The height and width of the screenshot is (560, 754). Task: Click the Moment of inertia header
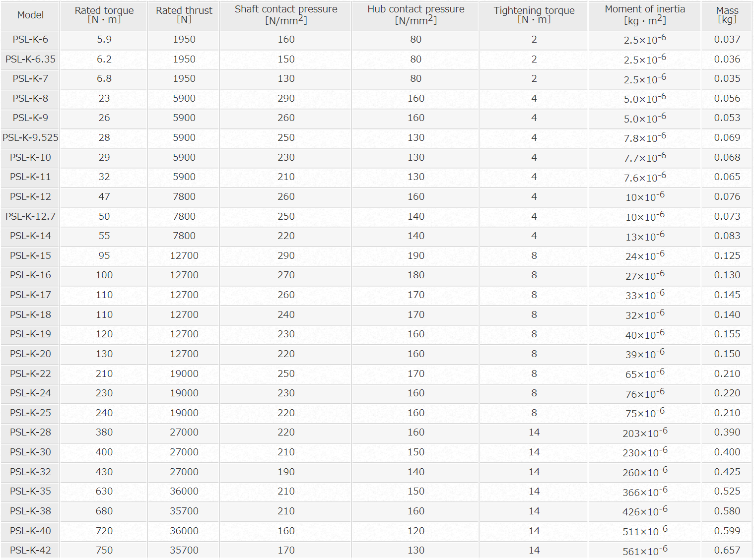tap(645, 15)
